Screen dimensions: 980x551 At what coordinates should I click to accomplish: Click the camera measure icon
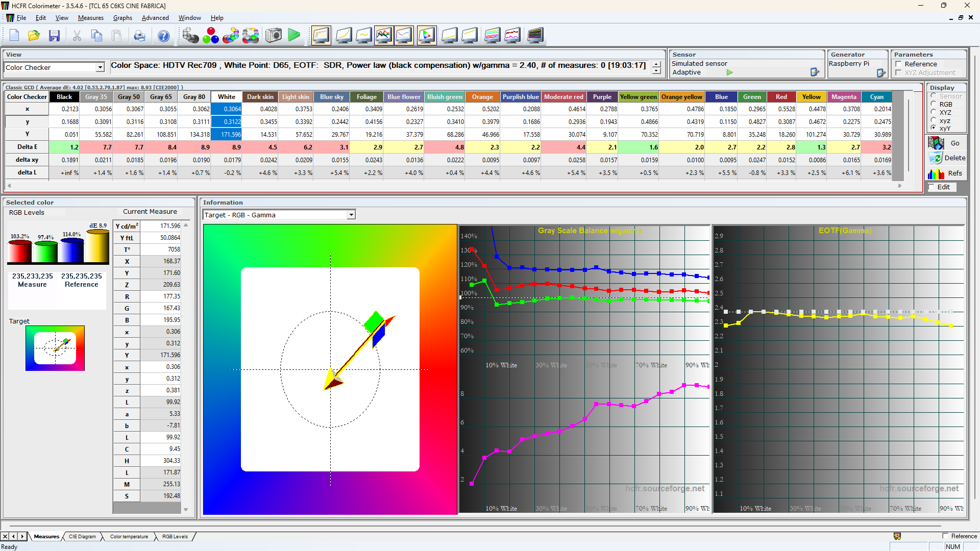coord(274,36)
